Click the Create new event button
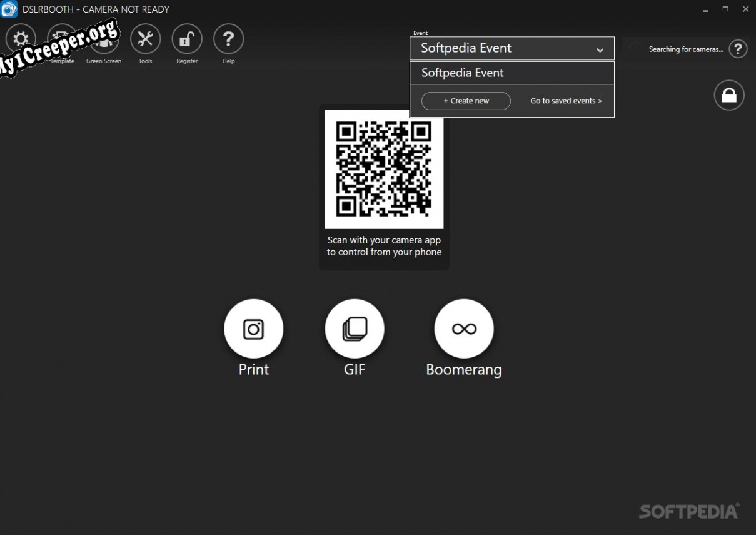 (x=466, y=101)
